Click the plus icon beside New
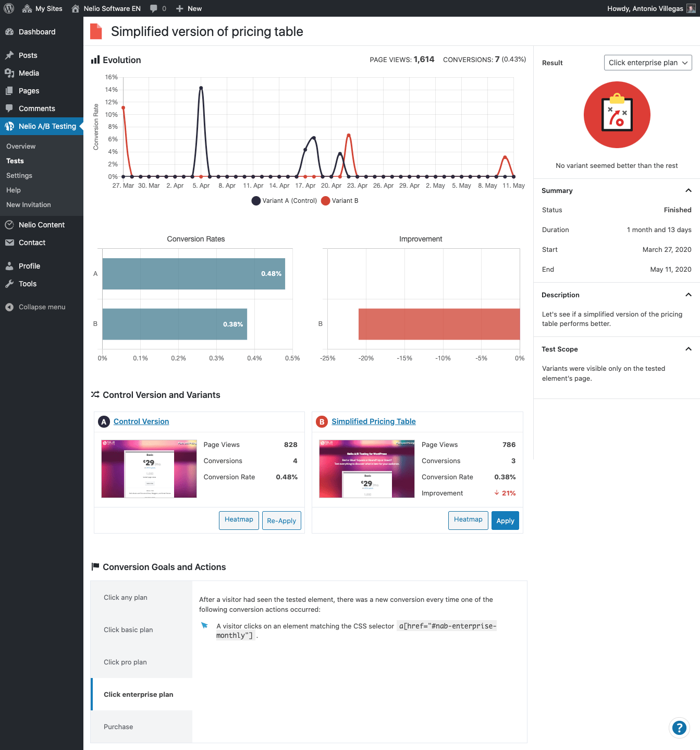The width and height of the screenshot is (700, 750). point(180,8)
